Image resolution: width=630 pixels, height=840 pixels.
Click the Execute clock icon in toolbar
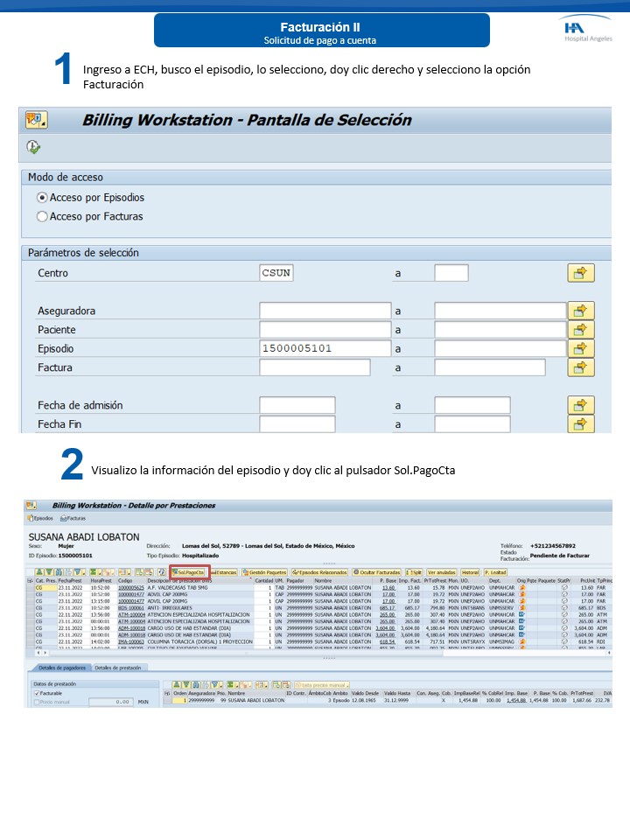click(x=33, y=147)
